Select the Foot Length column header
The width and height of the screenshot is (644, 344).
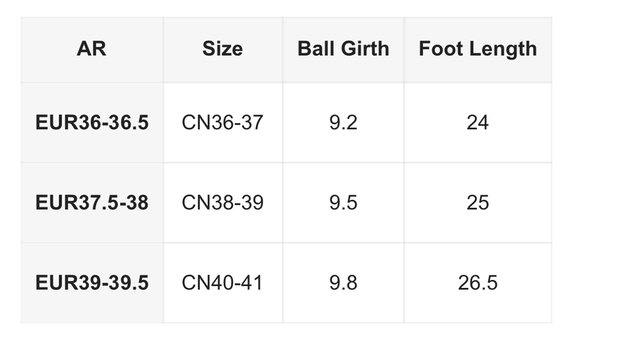click(x=477, y=49)
